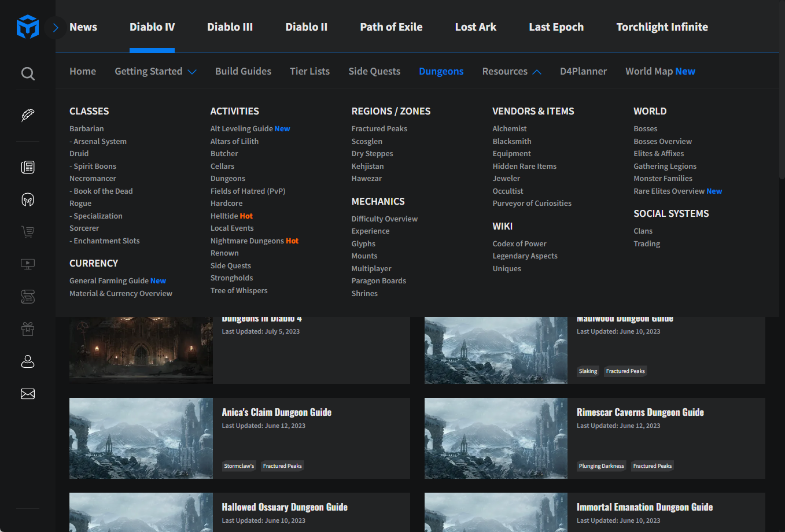Viewport: 785px width, 532px height.
Task: Open the scroll sidebar icon
Action: [28, 297]
